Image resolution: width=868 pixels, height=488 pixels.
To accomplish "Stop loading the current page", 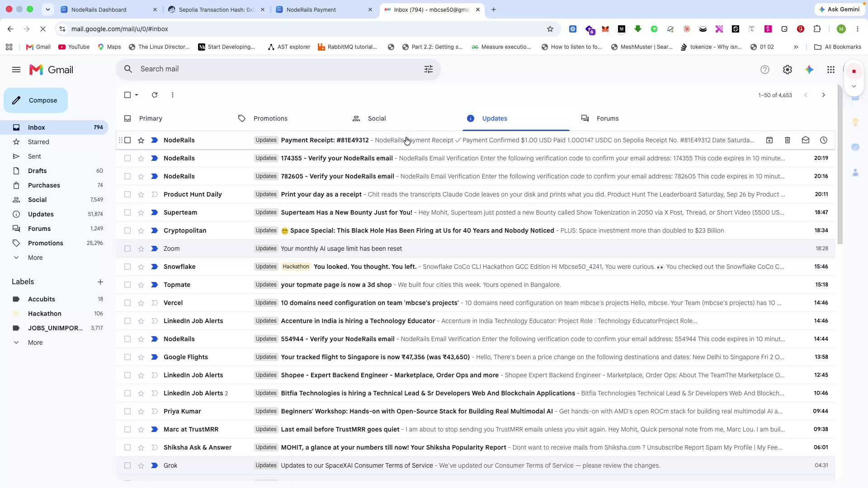I will point(42,29).
